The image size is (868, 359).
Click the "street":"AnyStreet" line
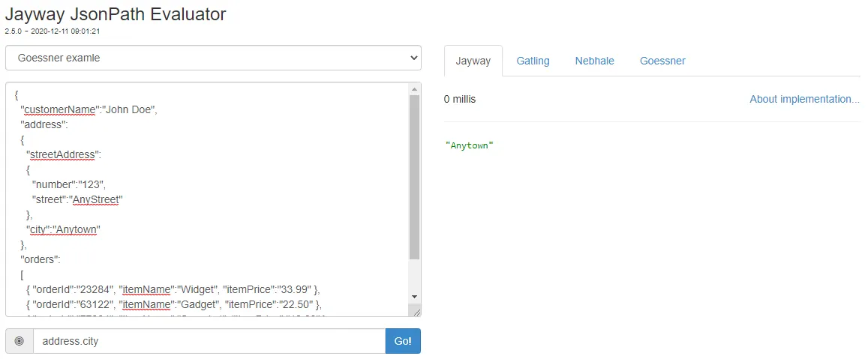[x=77, y=199]
